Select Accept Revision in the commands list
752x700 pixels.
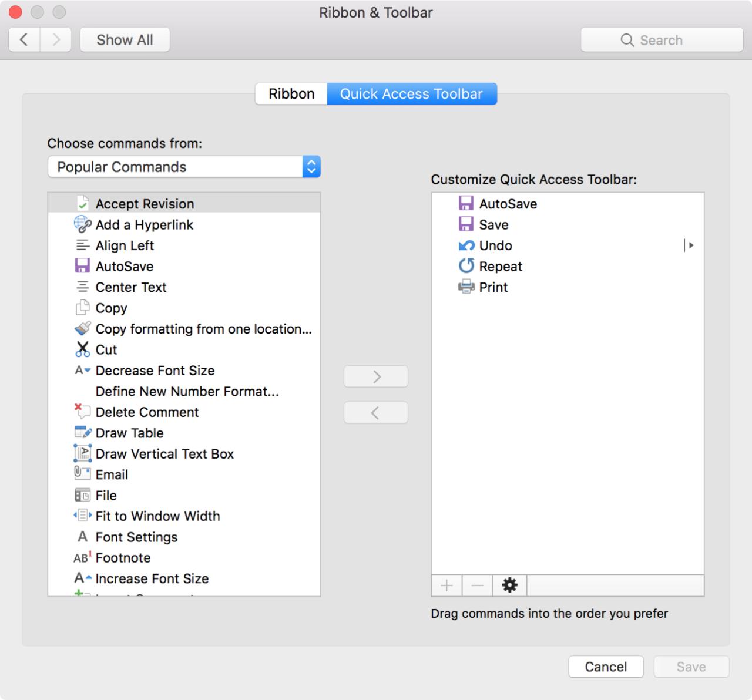tap(145, 204)
